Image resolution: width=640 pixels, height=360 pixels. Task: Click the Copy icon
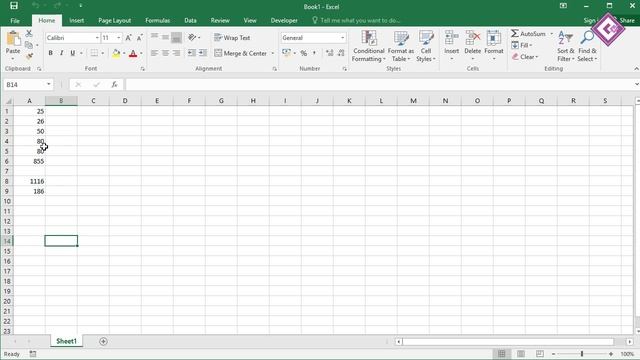coord(29,44)
